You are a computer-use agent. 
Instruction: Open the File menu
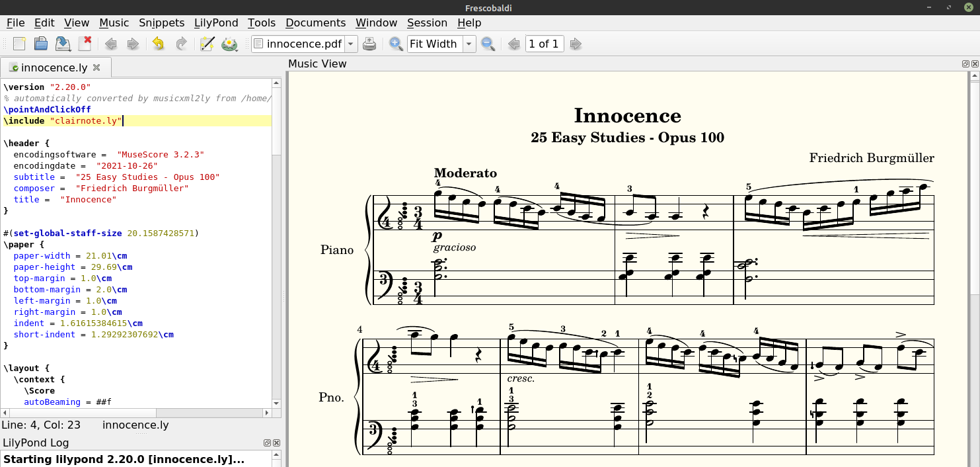(x=15, y=22)
